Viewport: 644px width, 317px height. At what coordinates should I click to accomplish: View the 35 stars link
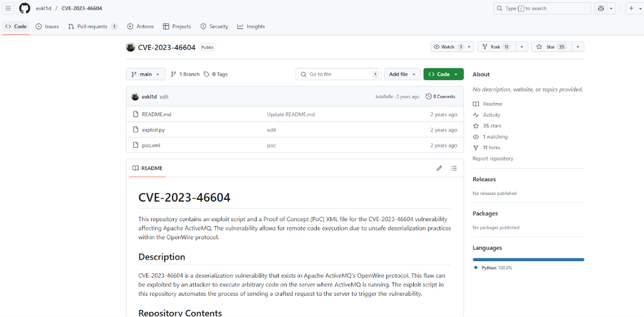[x=487, y=126]
